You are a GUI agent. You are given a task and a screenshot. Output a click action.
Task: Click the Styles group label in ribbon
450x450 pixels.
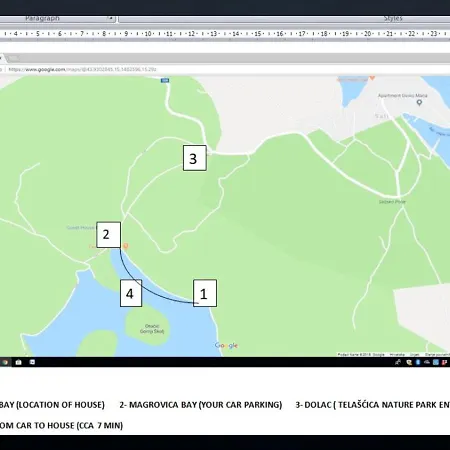(393, 18)
